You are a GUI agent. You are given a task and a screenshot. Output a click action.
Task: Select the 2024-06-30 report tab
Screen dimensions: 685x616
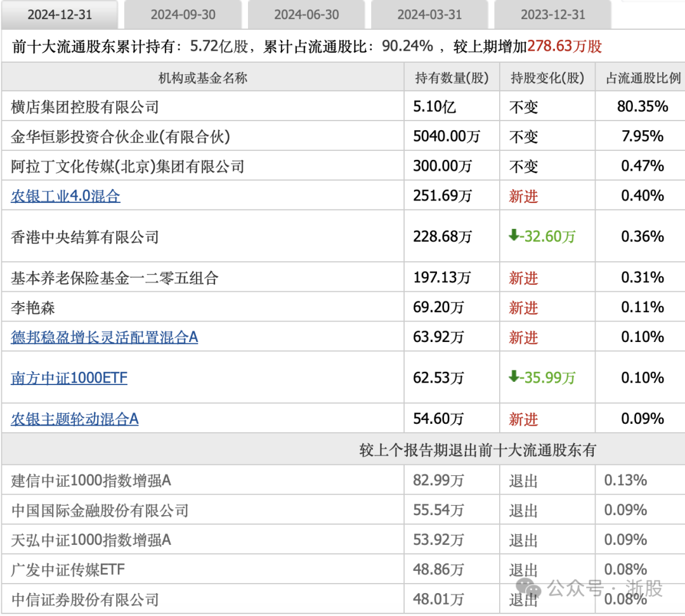[x=306, y=15]
